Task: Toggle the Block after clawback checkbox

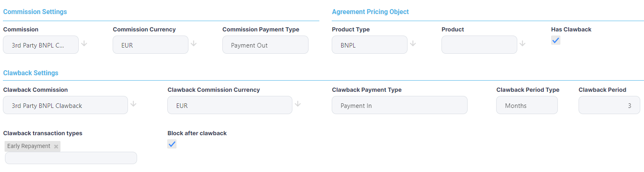Action: (x=172, y=144)
